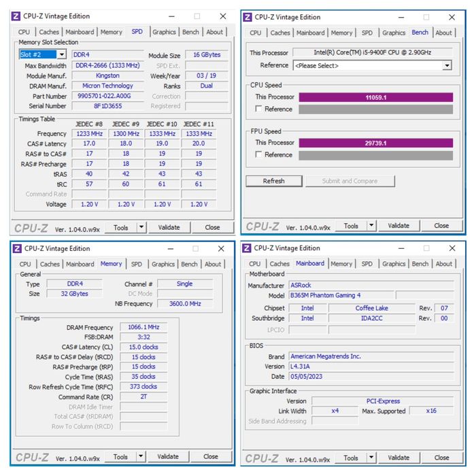Click Row Refresh Cycle 373 clocks value
This screenshot has width=476, height=476.
[x=143, y=386]
